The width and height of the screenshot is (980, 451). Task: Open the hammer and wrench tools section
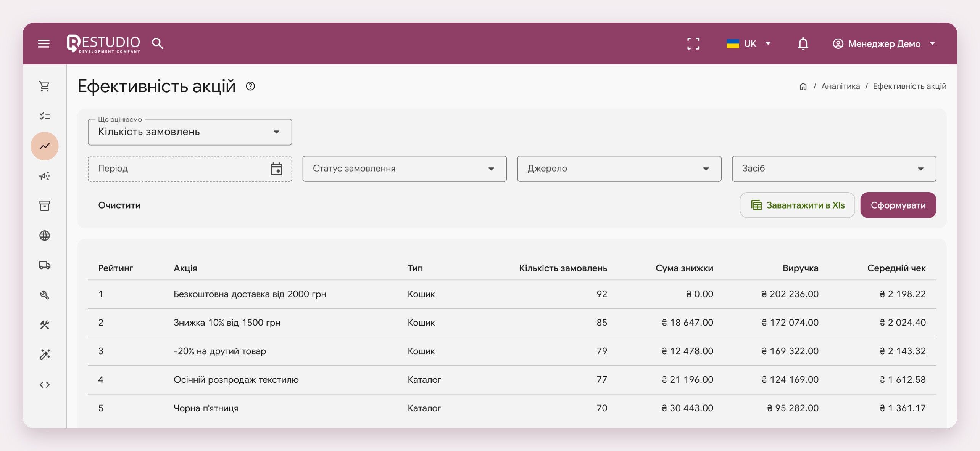(44, 324)
